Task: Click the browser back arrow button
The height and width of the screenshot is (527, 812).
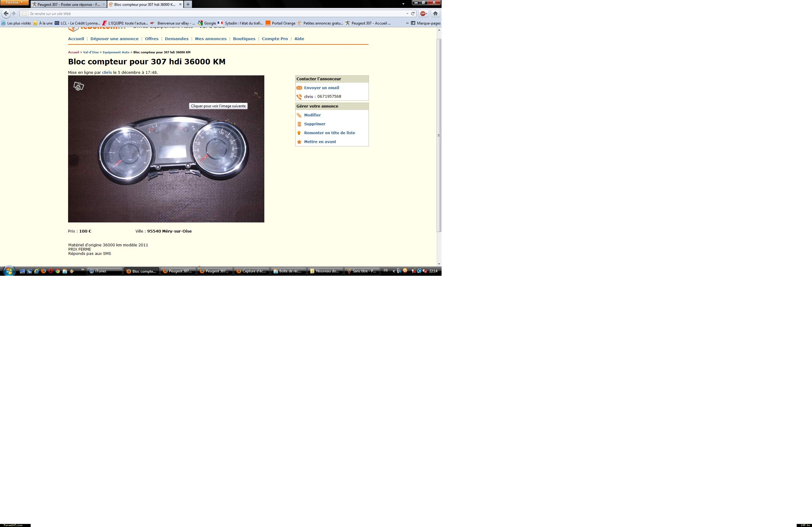Action: pyautogui.click(x=6, y=14)
